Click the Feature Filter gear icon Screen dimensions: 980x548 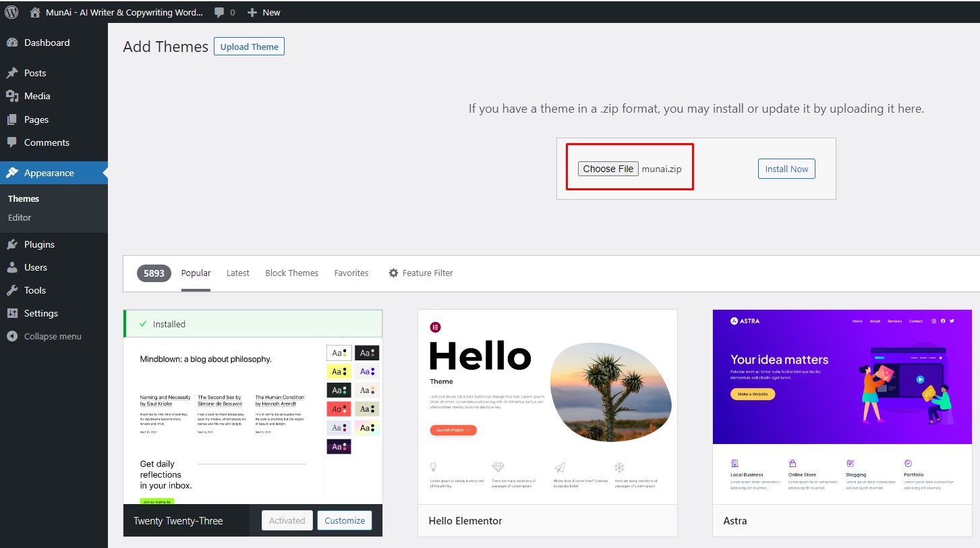[393, 273]
